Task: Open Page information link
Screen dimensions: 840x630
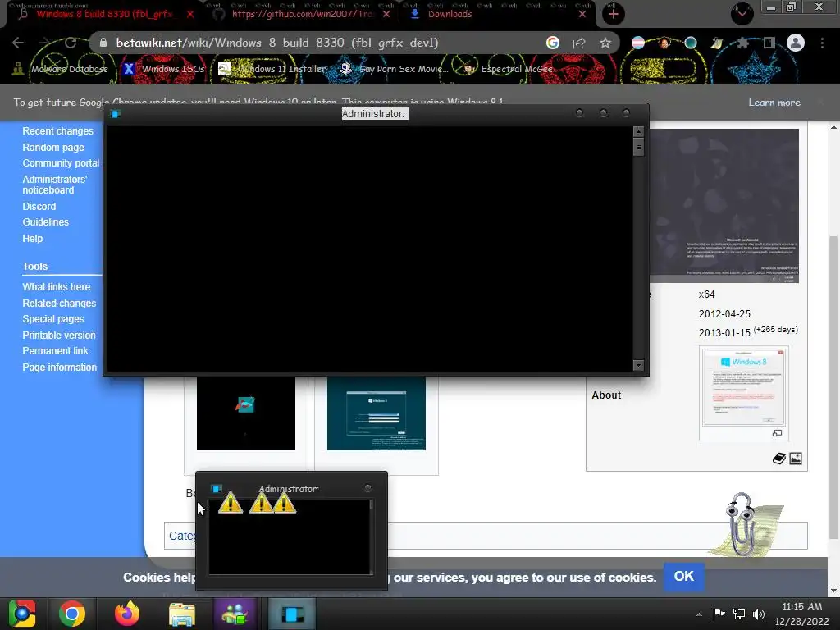Action: coord(59,367)
